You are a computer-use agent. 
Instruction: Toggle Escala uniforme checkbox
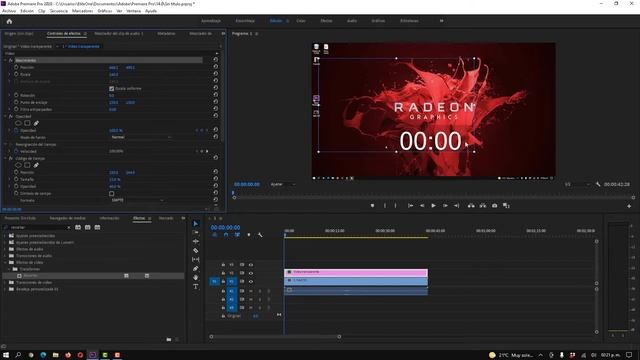(111, 89)
